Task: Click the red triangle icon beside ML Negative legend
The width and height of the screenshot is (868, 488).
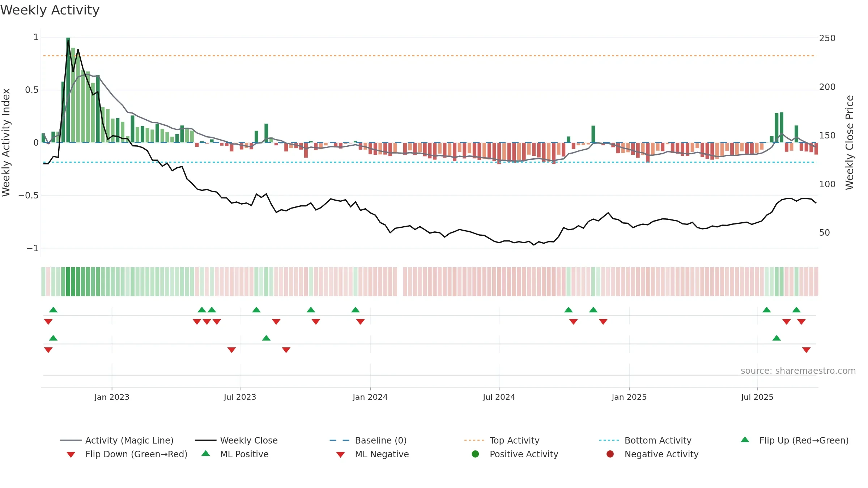Action: pos(341,455)
